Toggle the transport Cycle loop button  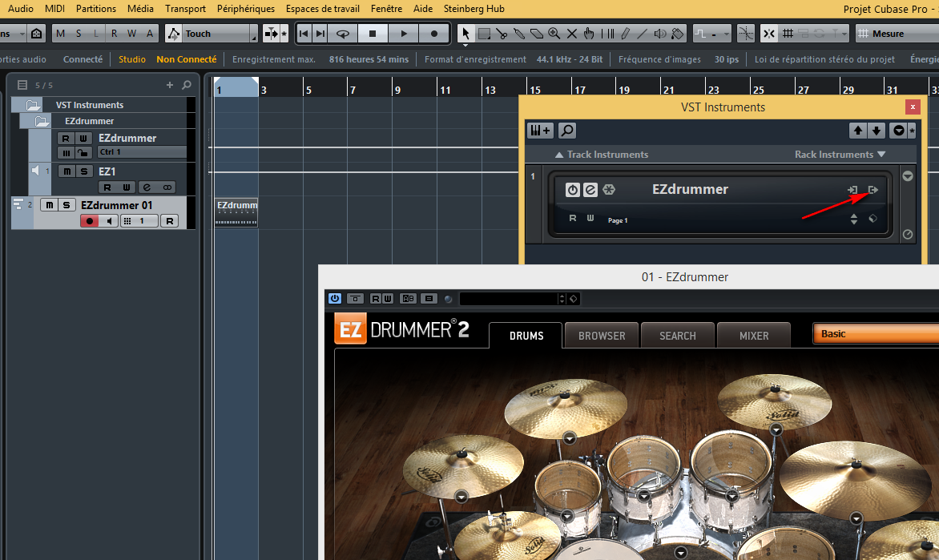(x=343, y=34)
